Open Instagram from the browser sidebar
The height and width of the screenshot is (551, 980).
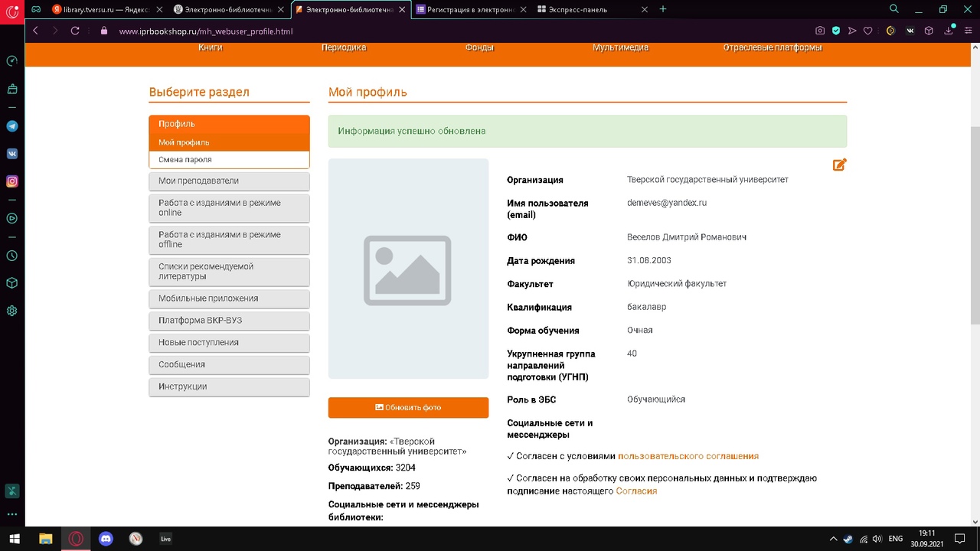(x=12, y=181)
